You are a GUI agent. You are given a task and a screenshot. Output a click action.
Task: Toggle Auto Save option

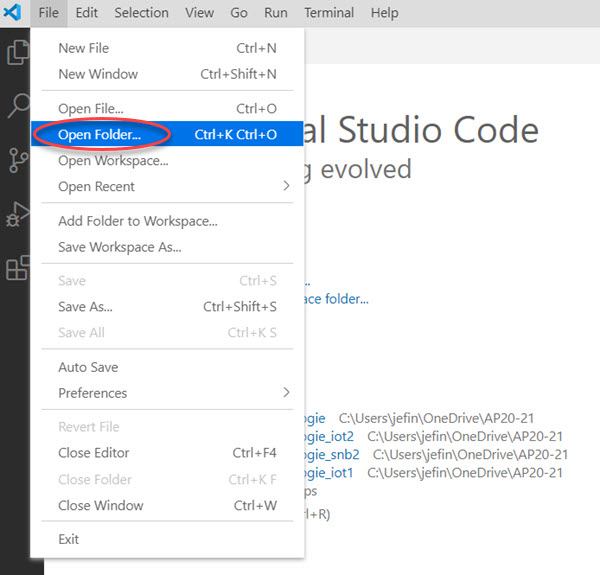[x=167, y=367]
